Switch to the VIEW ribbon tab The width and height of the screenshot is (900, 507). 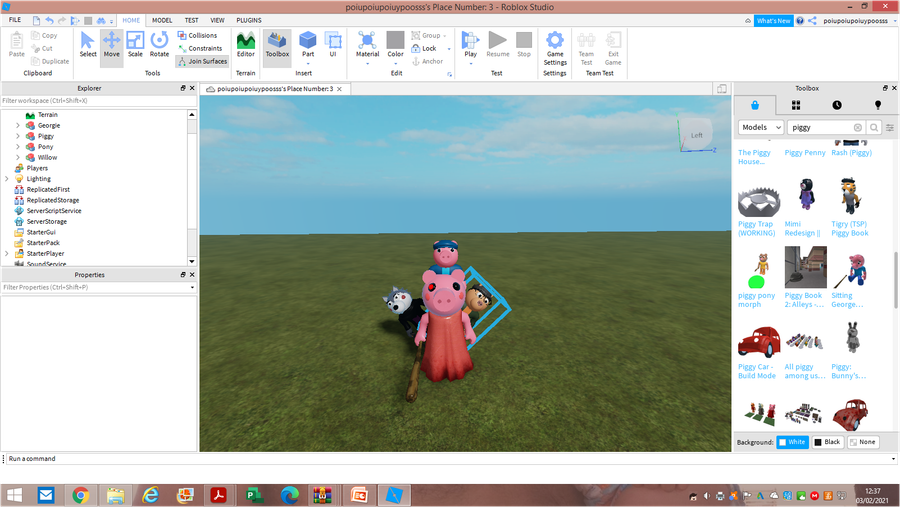[x=218, y=20]
